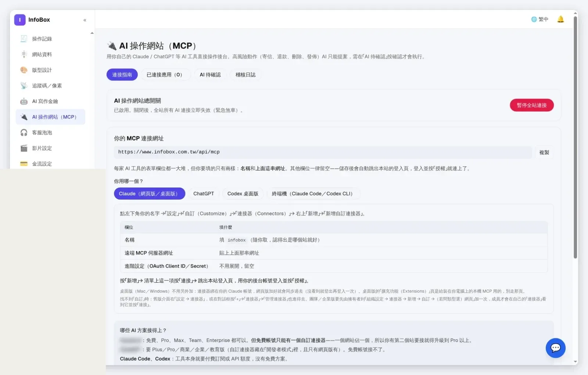Switch to the 已連接應用 (0) tab
This screenshot has width=588, height=375.
165,75
